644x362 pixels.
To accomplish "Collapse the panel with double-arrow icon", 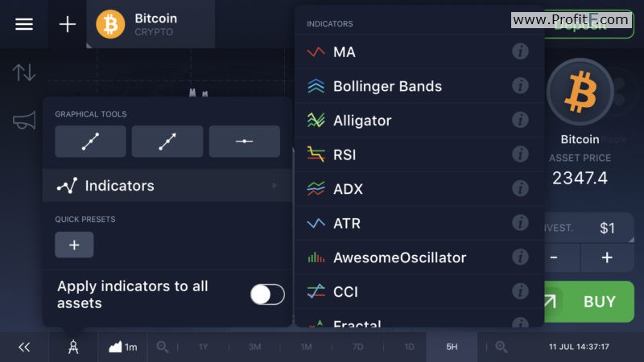I will coord(24,348).
